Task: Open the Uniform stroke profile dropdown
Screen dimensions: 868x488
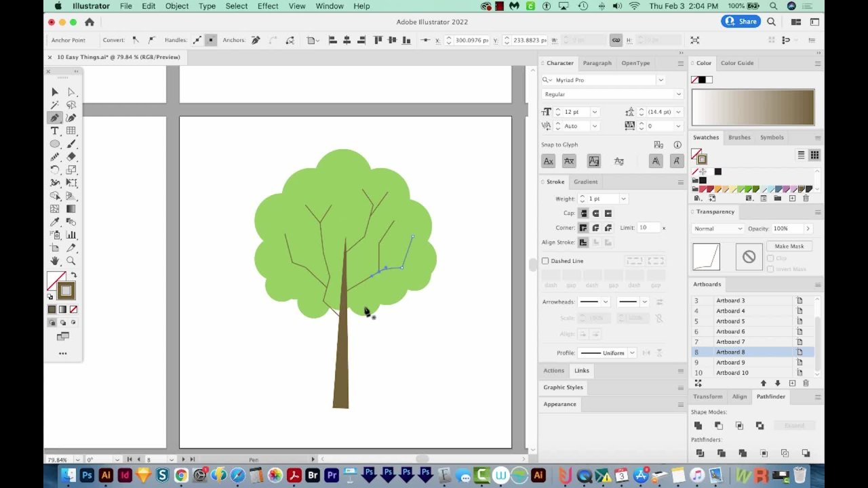Action: 631,353
